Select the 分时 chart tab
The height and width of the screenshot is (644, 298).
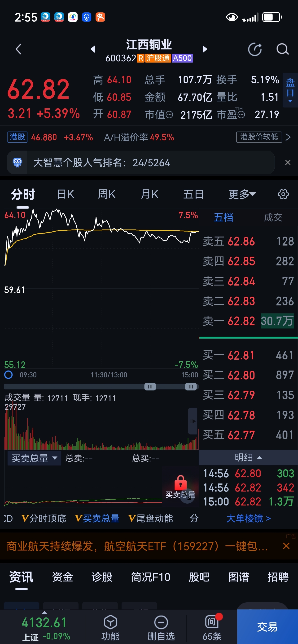[x=23, y=194]
